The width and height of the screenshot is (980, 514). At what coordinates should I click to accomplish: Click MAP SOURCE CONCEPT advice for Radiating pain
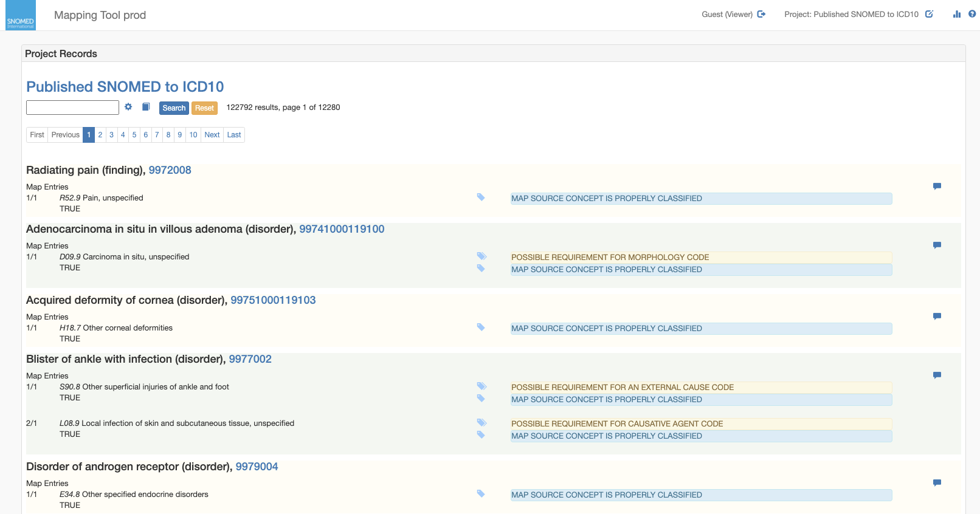click(x=701, y=199)
